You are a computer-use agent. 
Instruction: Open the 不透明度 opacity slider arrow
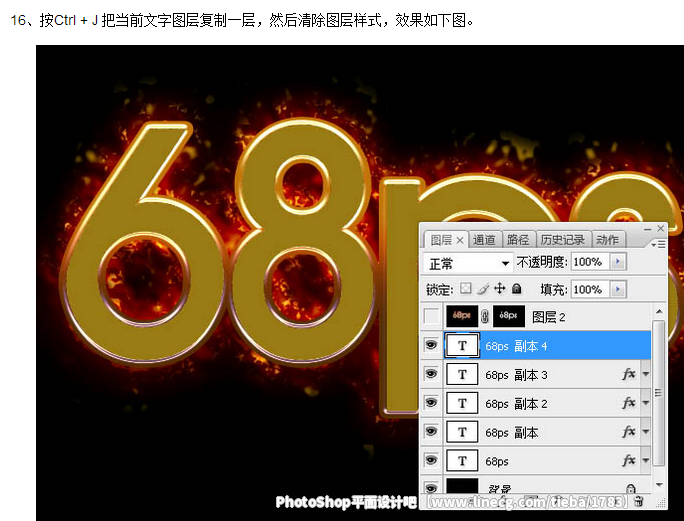tap(618, 262)
